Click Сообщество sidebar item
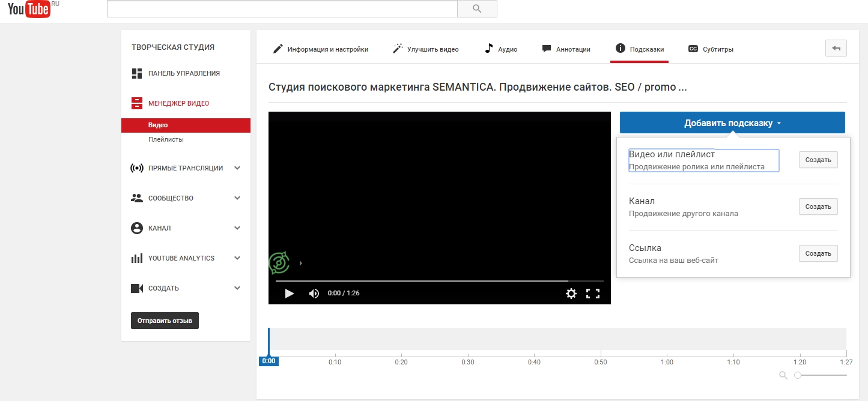868x401 pixels. [171, 198]
